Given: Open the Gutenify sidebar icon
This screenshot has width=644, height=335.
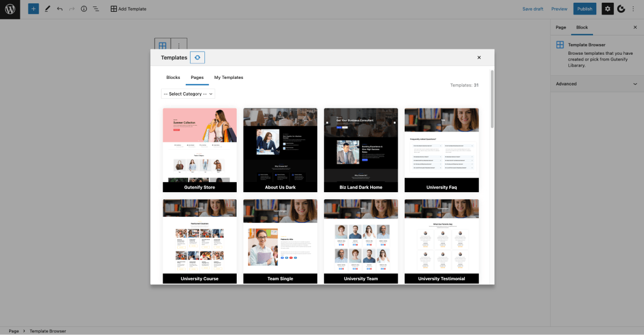Looking at the screenshot, I should coord(621,9).
